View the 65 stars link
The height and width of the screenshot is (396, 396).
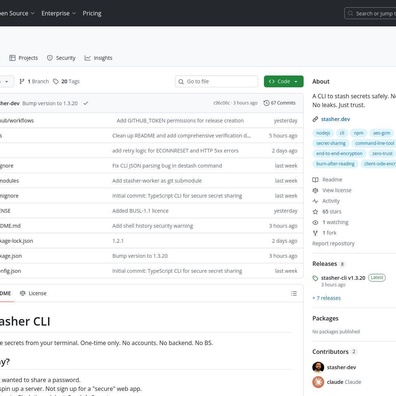332,212
